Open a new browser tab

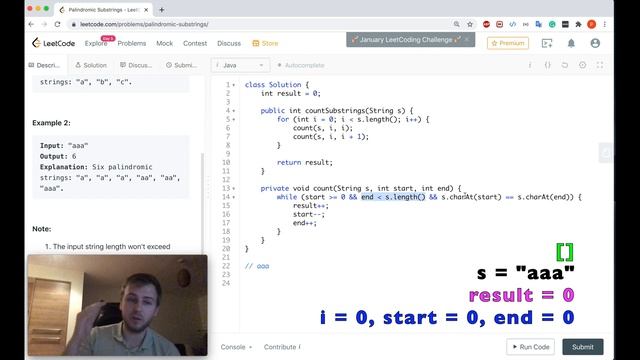point(162,10)
